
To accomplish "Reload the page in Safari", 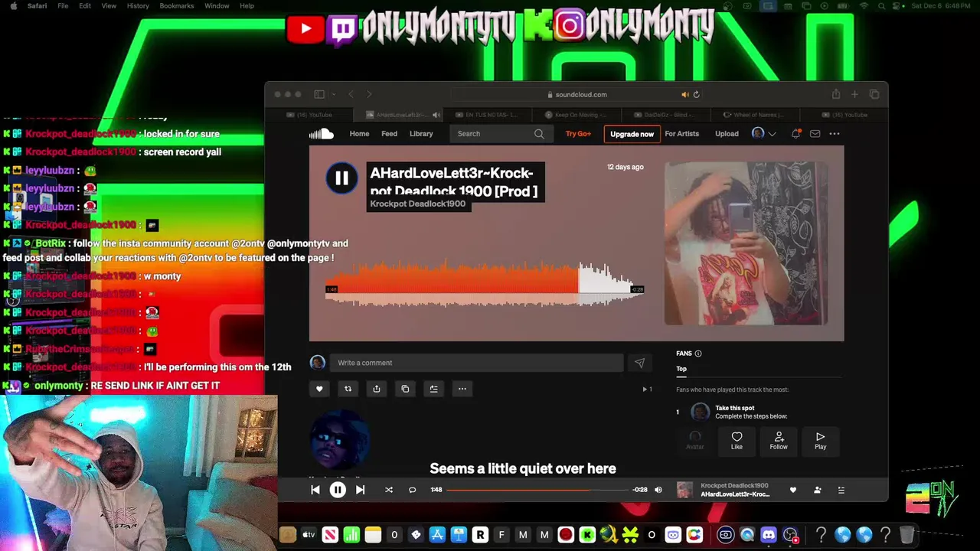I will coord(696,95).
